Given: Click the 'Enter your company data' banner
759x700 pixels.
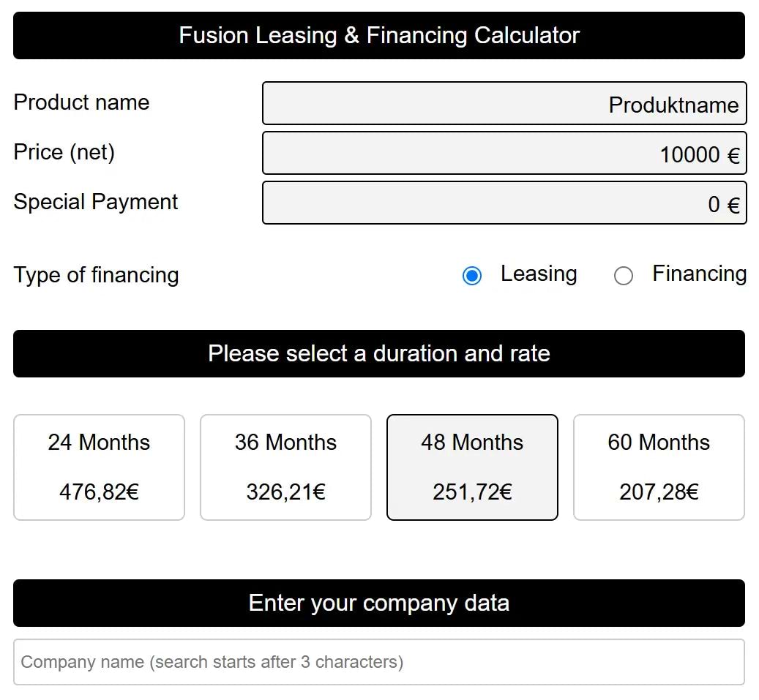Looking at the screenshot, I should click(x=379, y=603).
